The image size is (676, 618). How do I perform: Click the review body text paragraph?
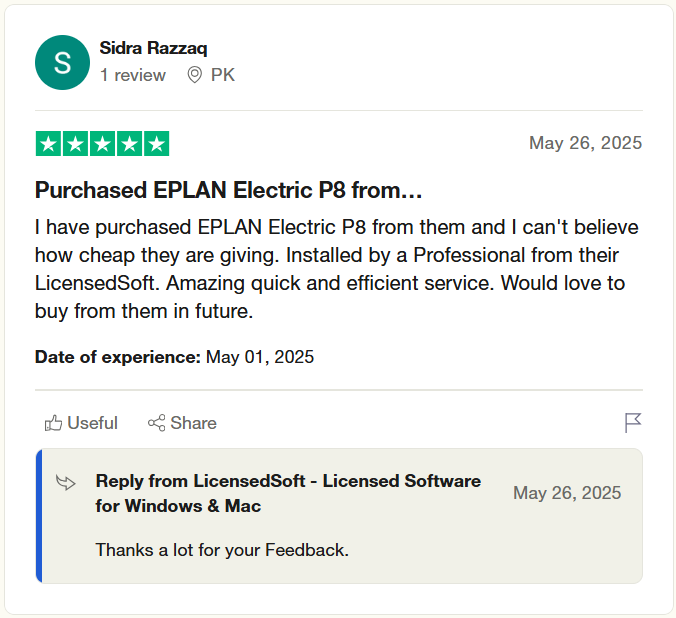pyautogui.click(x=337, y=270)
